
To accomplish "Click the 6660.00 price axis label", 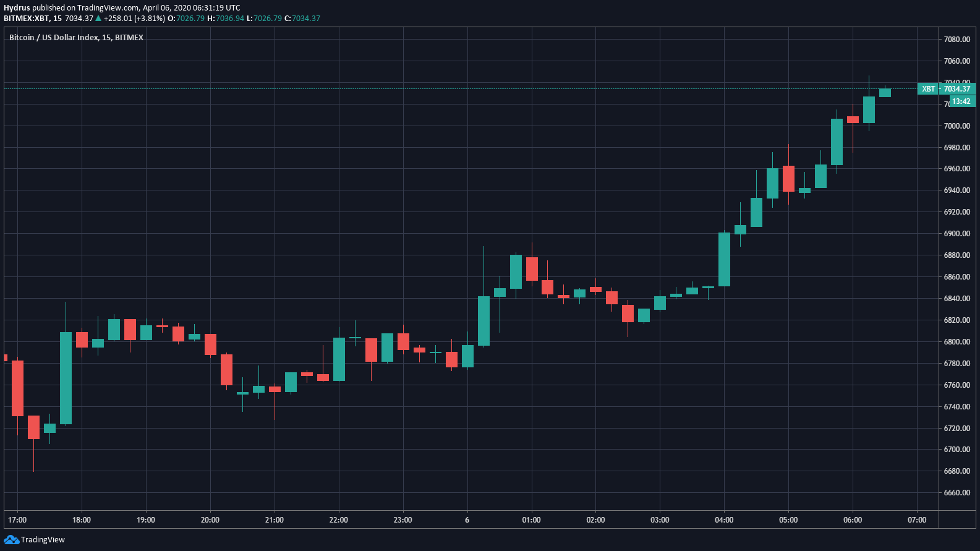I will (957, 493).
